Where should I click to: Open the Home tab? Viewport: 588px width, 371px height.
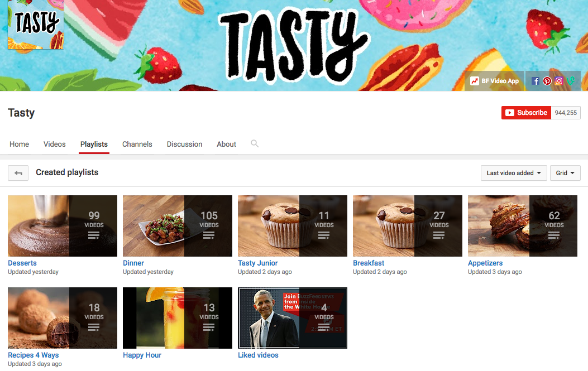[19, 144]
